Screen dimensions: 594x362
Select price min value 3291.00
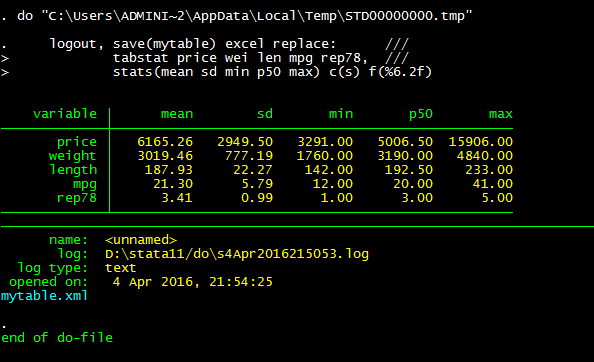(325, 142)
